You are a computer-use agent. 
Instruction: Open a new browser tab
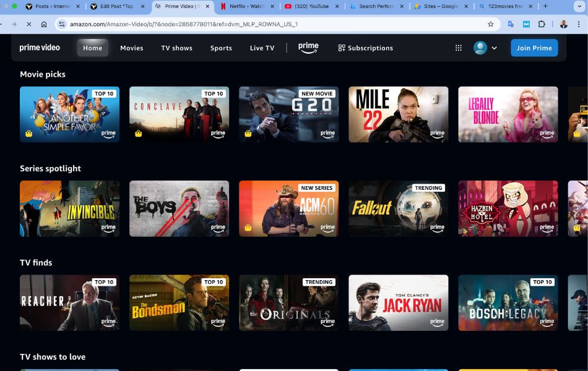coord(546,6)
